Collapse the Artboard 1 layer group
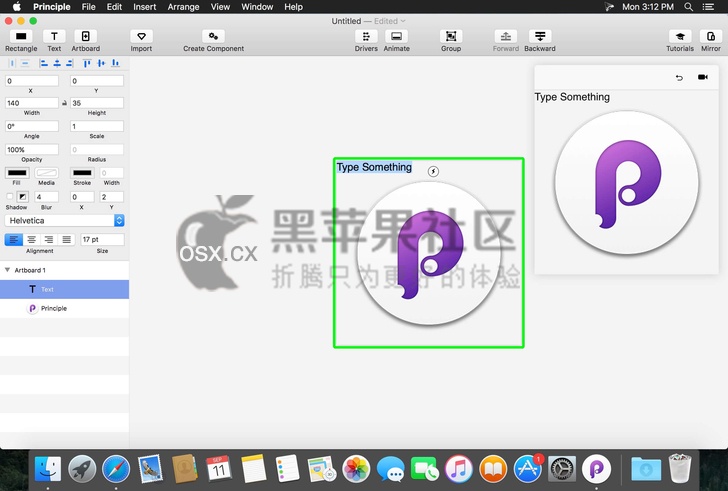 [x=7, y=270]
